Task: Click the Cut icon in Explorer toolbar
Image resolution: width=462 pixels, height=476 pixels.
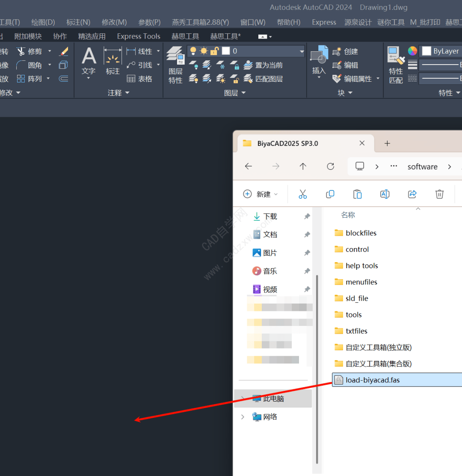Action: coord(302,194)
